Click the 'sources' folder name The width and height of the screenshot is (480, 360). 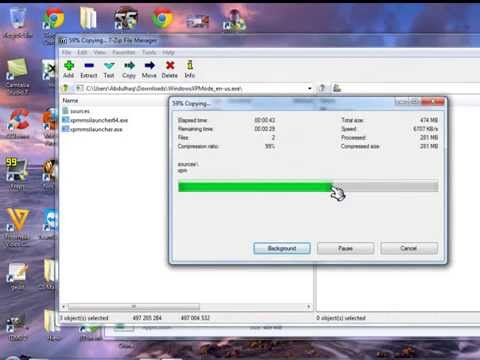pos(80,111)
